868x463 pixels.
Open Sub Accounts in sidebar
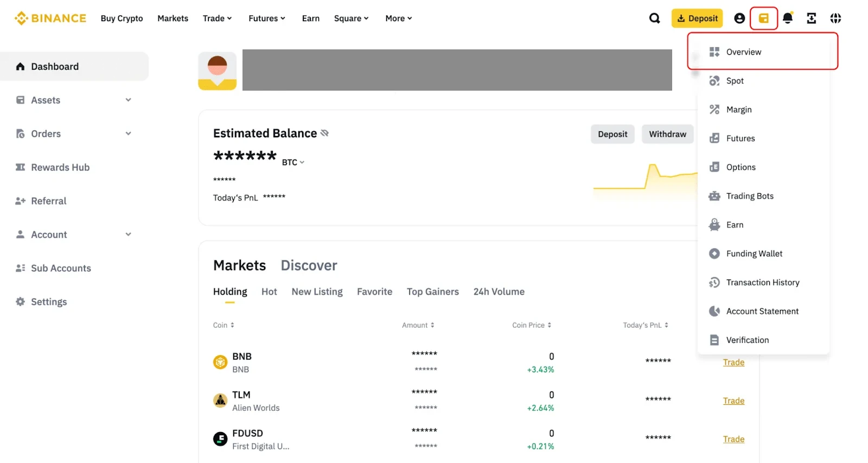point(74,268)
